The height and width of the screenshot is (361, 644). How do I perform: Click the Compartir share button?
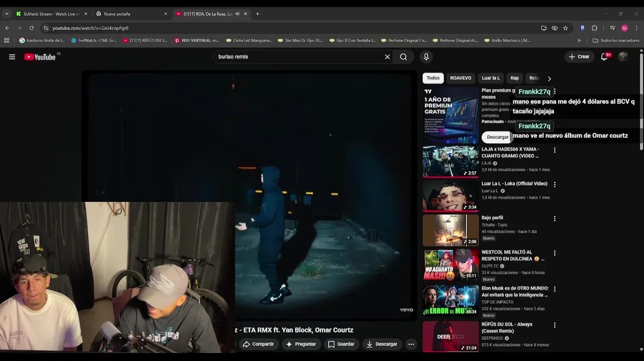(258, 344)
